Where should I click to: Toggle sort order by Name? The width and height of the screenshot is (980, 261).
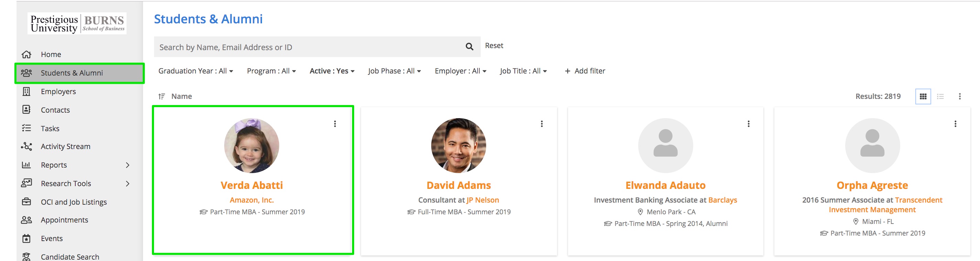(162, 97)
